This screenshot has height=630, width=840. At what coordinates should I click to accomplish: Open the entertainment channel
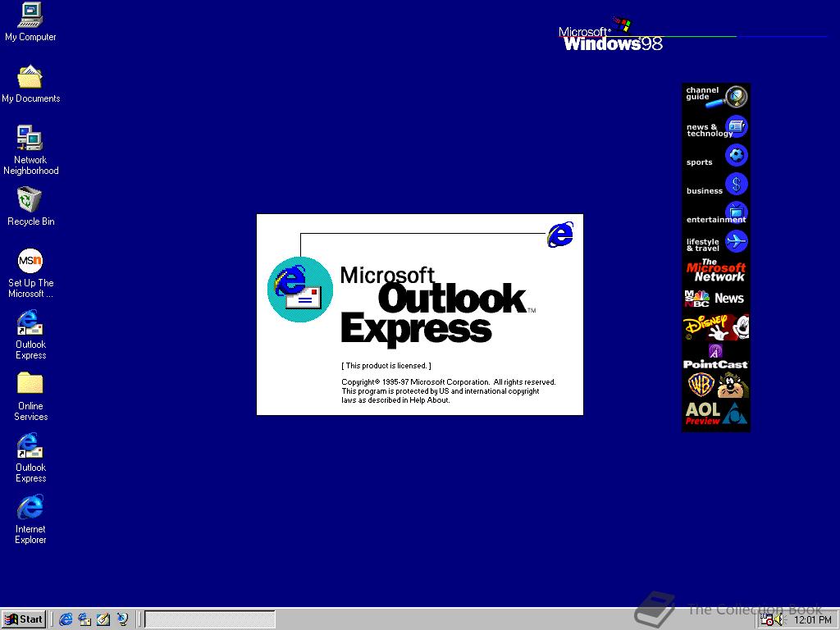[x=715, y=214]
